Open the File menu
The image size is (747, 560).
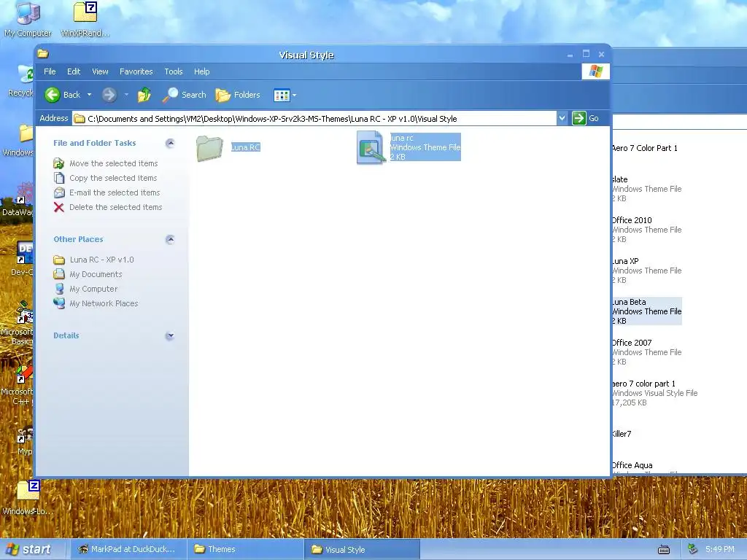pos(50,71)
